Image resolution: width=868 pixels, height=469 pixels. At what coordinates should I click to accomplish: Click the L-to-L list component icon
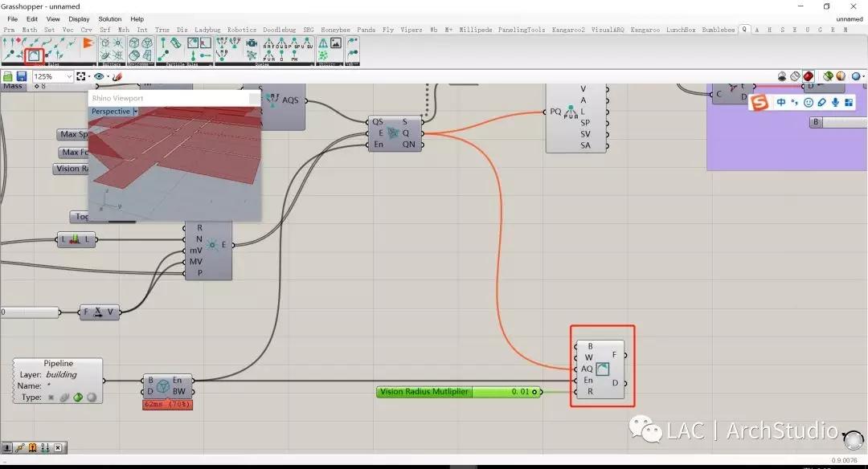tap(76, 239)
